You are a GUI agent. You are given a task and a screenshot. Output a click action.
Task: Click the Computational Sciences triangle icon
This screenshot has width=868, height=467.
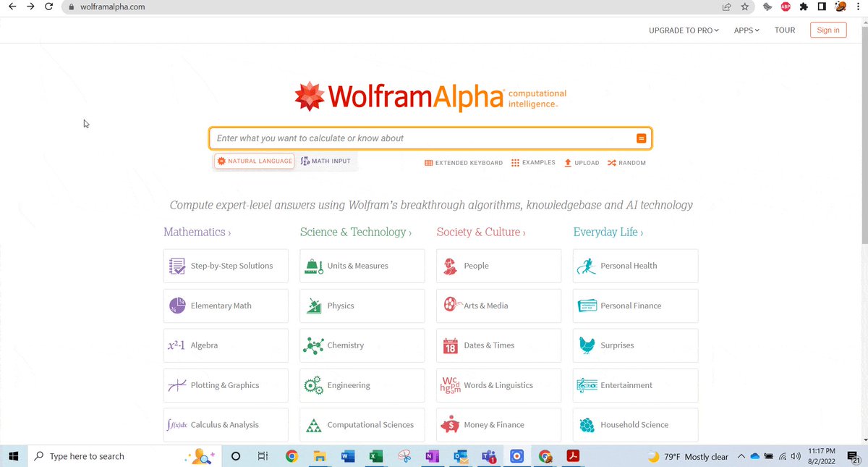coord(313,425)
